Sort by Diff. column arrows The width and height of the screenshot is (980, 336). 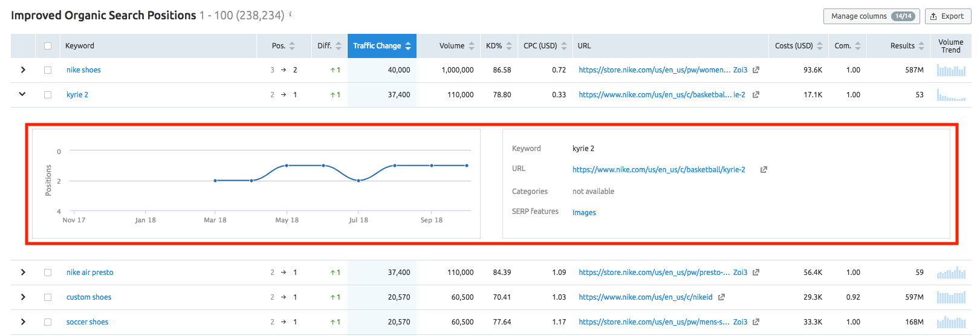click(x=339, y=46)
